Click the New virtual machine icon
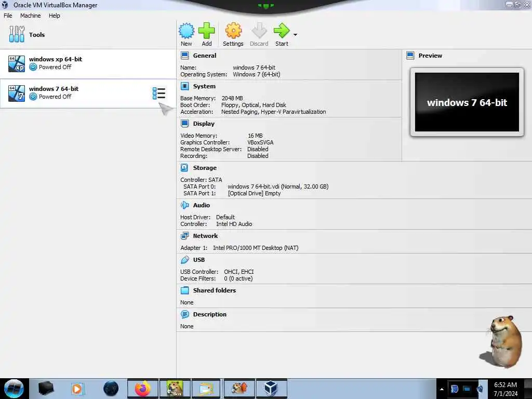The width and height of the screenshot is (532, 399). pos(187,31)
